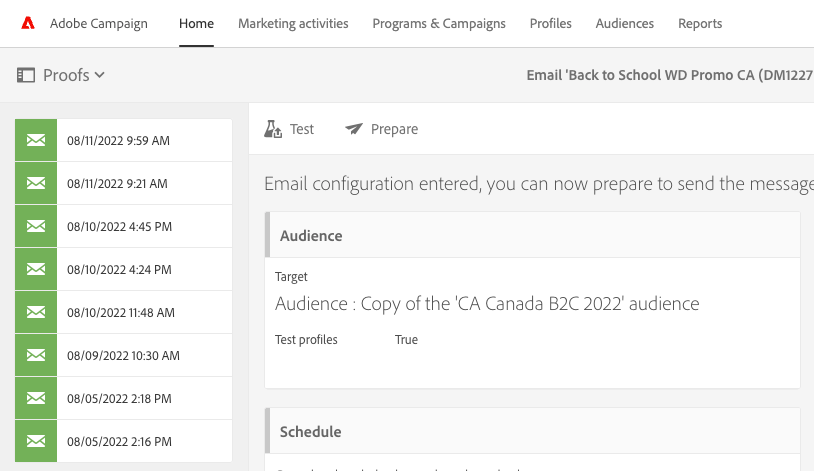This screenshot has width=814, height=471.
Task: Switch to the Profiles tab
Action: click(550, 24)
